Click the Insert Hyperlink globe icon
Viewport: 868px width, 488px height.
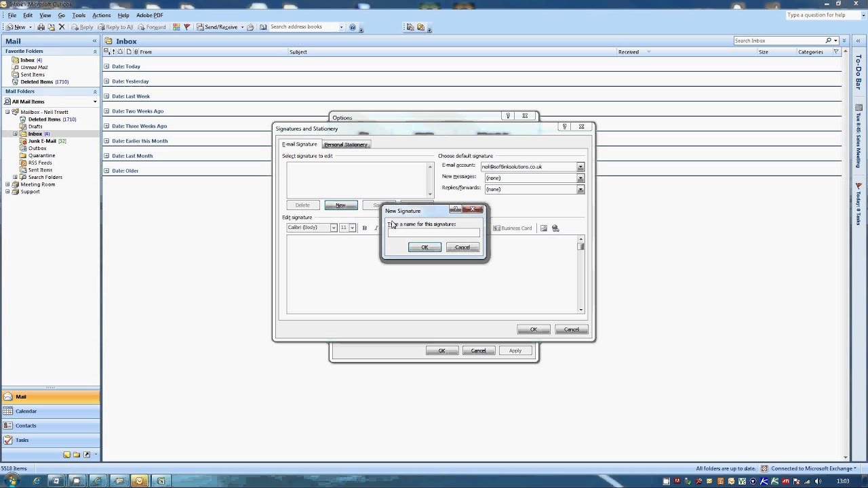click(555, 228)
